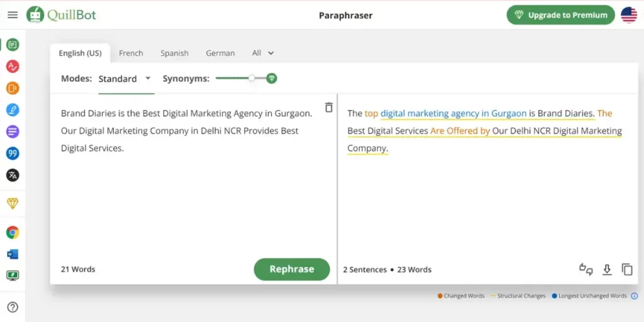Expand the All languages dropdown
Image resolution: width=644 pixels, height=322 pixels.
click(263, 53)
